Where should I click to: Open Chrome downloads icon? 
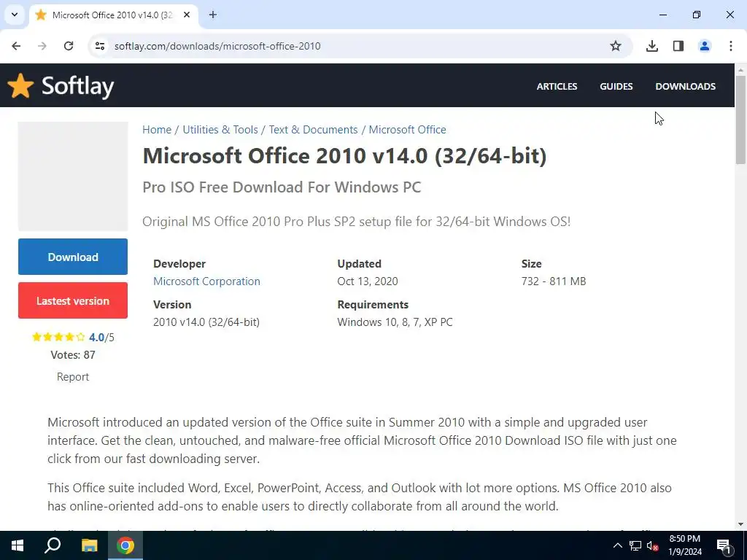pos(651,46)
